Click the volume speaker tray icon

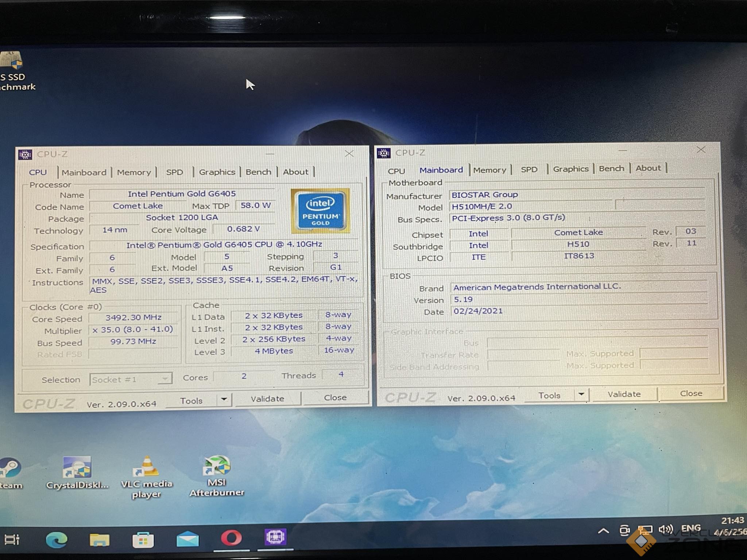pos(666,530)
